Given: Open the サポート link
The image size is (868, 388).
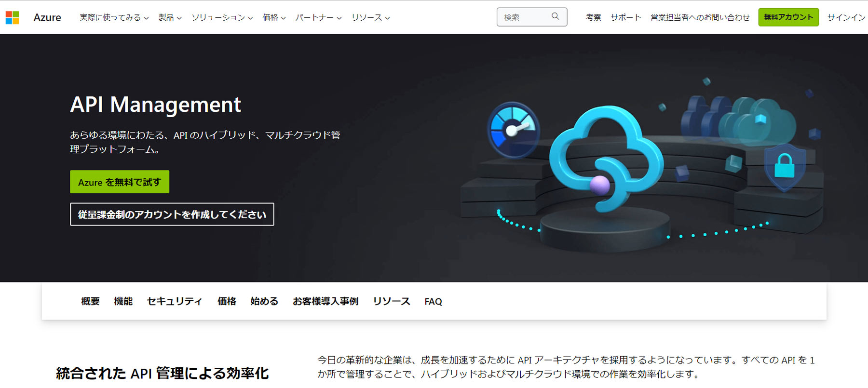Looking at the screenshot, I should (625, 17).
